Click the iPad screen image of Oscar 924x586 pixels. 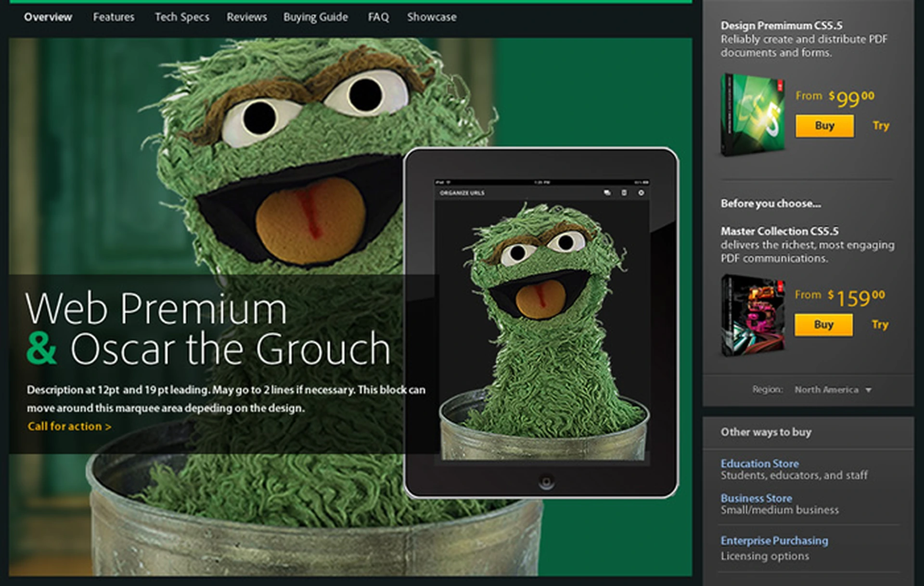pyautogui.click(x=542, y=330)
